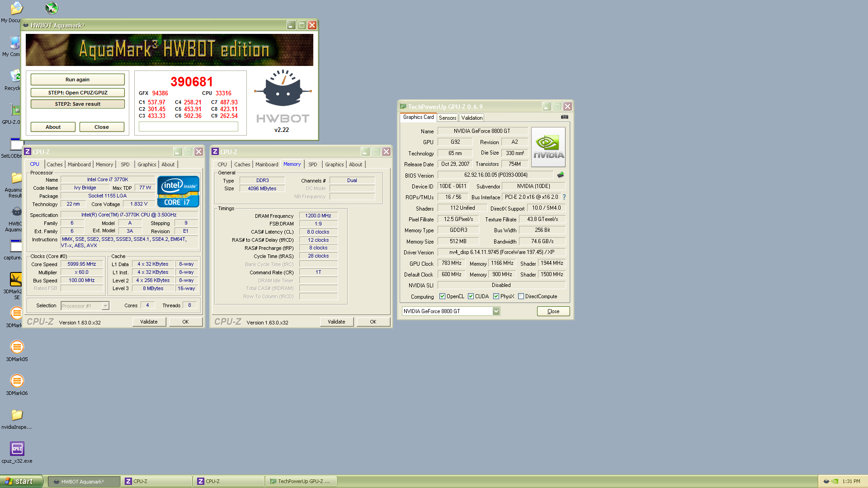Click the NVIDIA system tray icon
Viewport: 868px width, 488px height.
tap(835, 481)
